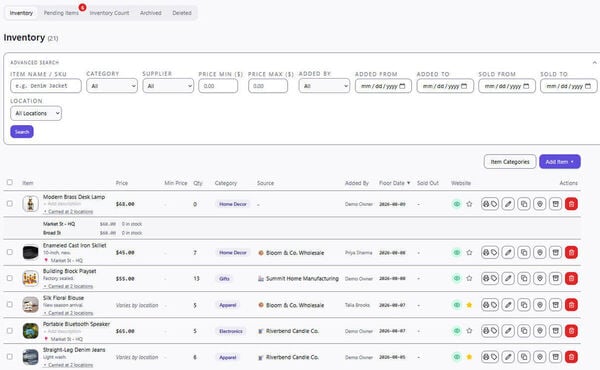Star the Modern Brass Desk Lamp item
Screen dimensions: 600x370
click(469, 204)
